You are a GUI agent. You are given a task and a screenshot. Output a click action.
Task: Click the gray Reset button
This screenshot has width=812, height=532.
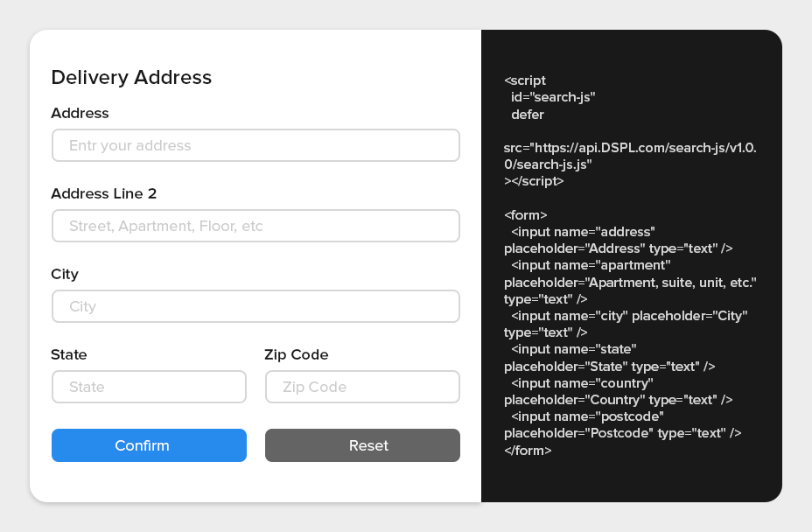click(x=362, y=445)
